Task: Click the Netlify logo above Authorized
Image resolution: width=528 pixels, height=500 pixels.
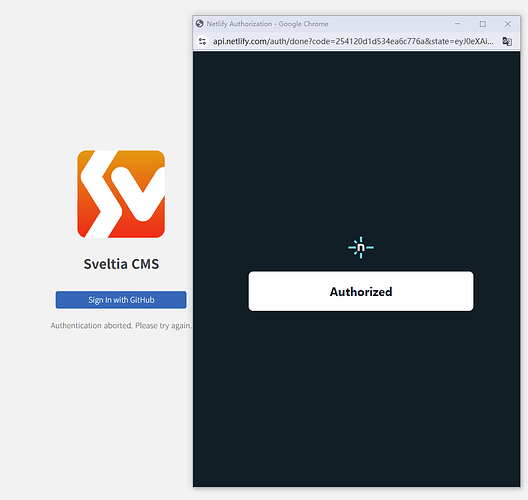Action: point(361,247)
